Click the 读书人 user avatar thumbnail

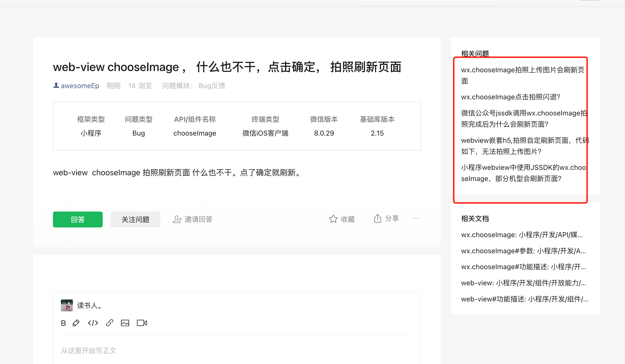(67, 305)
